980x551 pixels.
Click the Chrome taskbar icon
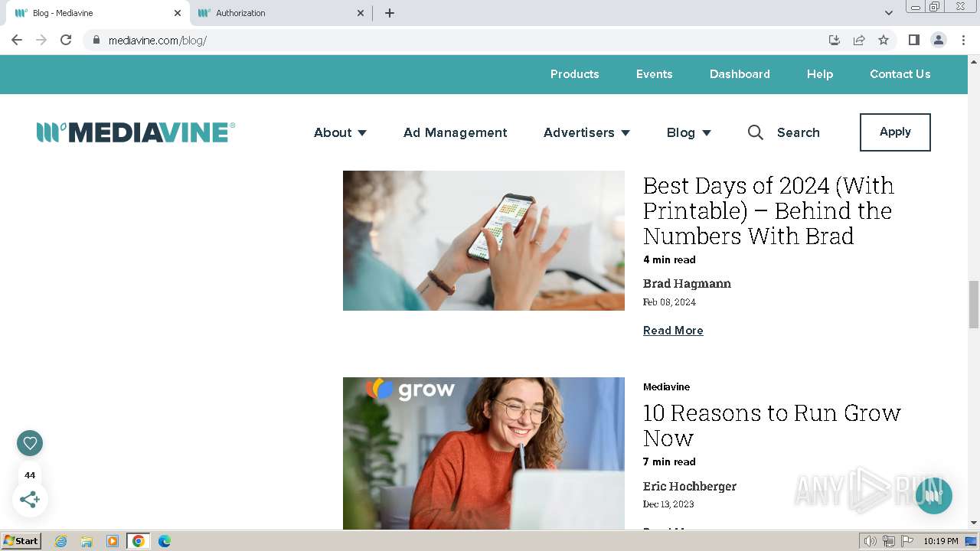point(139,541)
